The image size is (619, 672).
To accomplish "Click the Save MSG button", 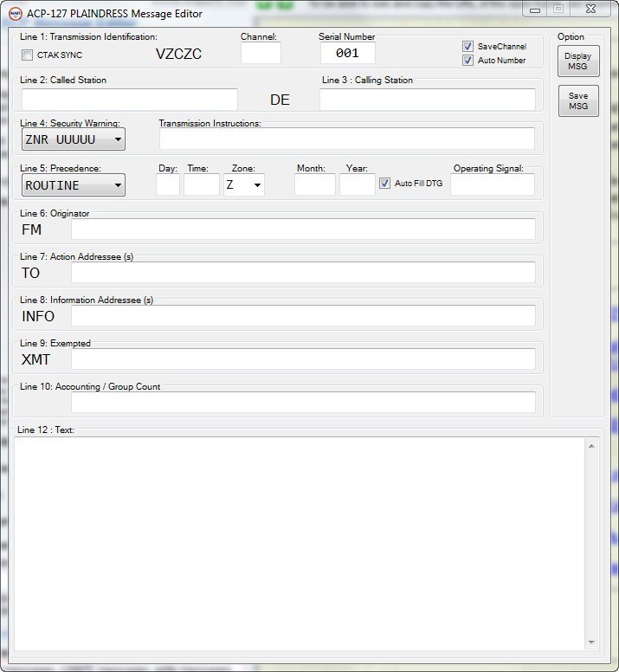I will point(578,101).
